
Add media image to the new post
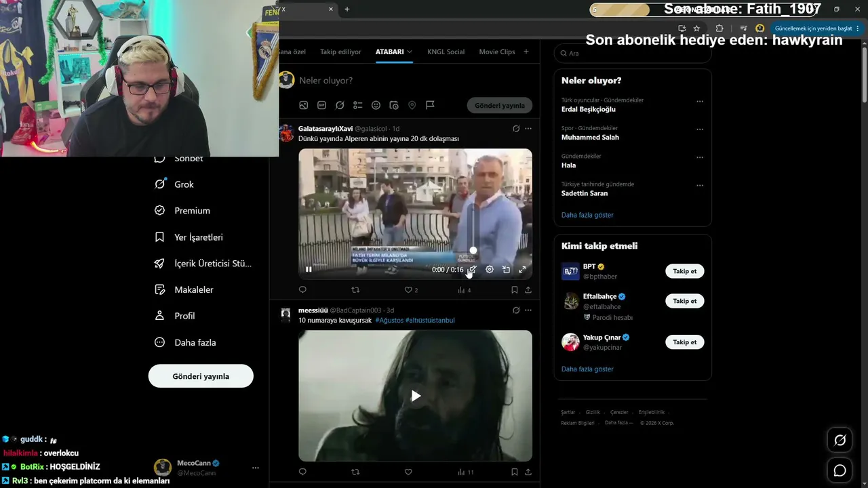[304, 105]
